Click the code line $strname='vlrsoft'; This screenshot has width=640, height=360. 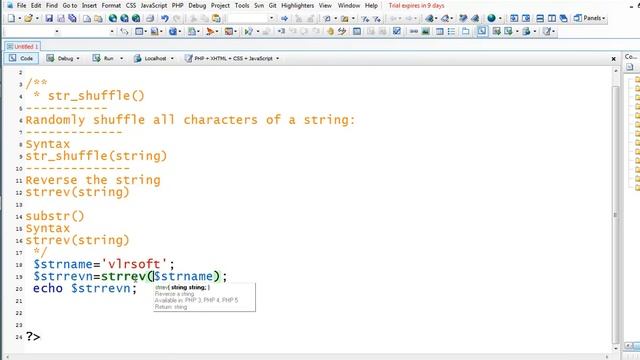coord(104,264)
